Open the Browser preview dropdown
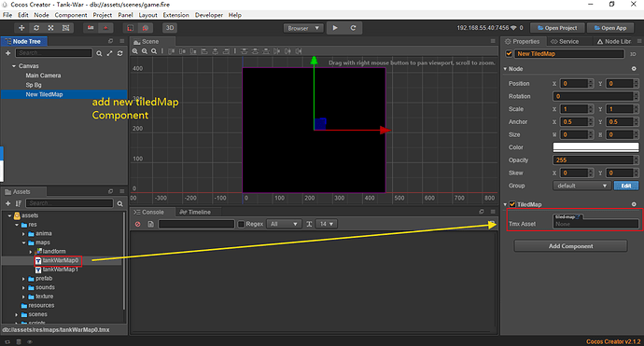The width and height of the screenshot is (644, 346). [x=303, y=28]
